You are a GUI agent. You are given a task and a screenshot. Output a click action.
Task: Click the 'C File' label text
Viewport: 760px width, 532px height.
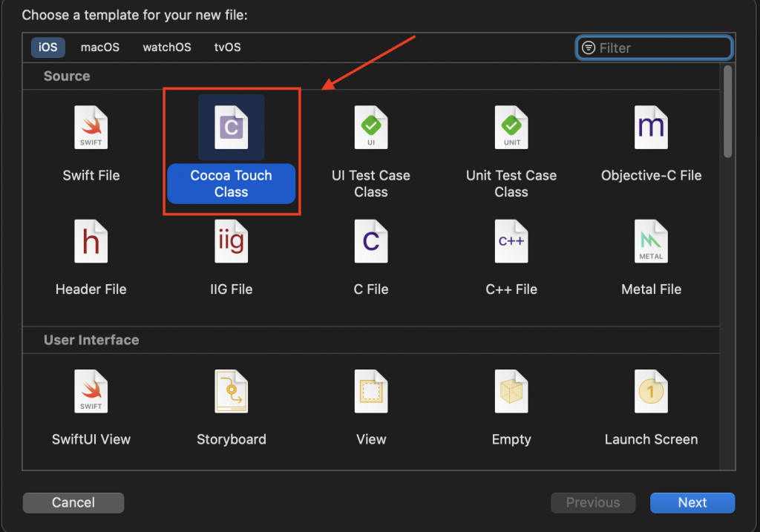[371, 289]
